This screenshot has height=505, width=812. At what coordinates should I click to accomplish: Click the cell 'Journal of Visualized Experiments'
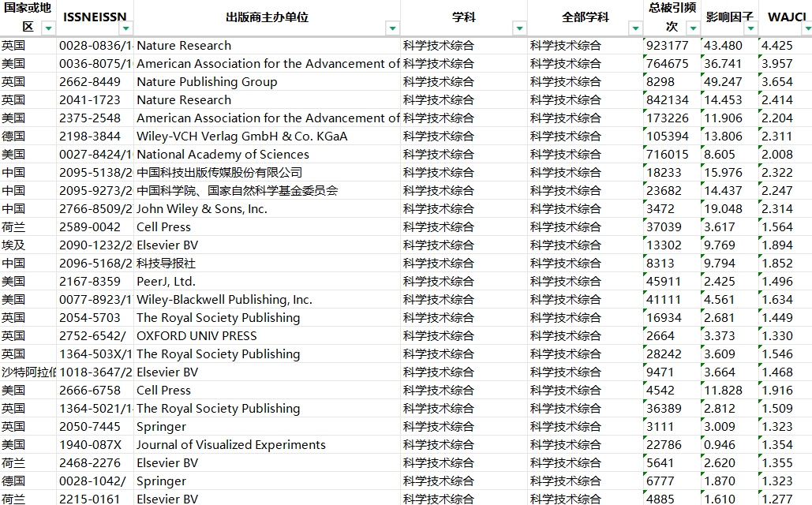268,444
